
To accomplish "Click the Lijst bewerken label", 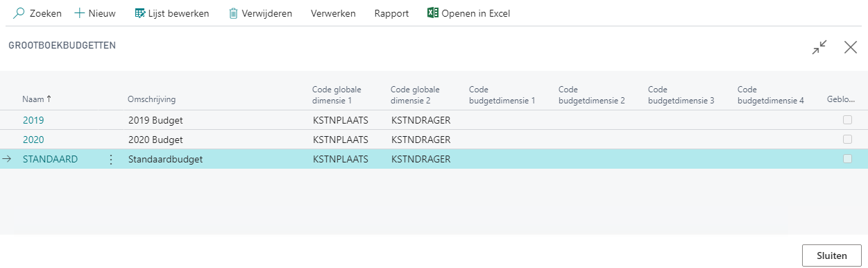I will (178, 13).
